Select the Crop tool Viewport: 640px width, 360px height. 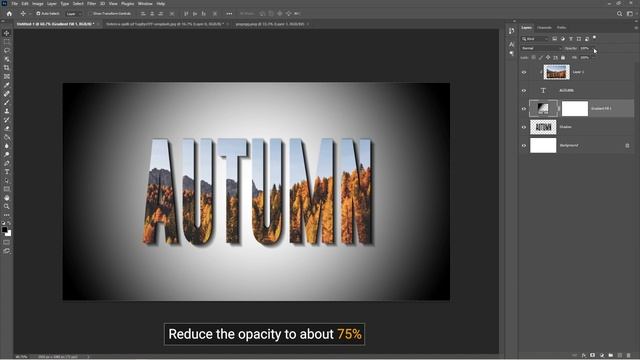7,68
